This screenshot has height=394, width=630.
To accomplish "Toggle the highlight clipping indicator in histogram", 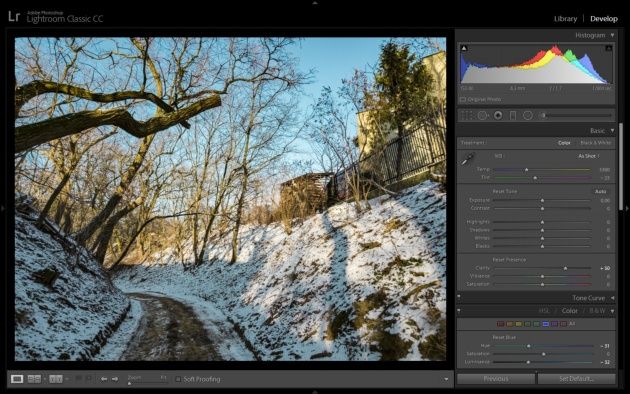I will coord(609,48).
